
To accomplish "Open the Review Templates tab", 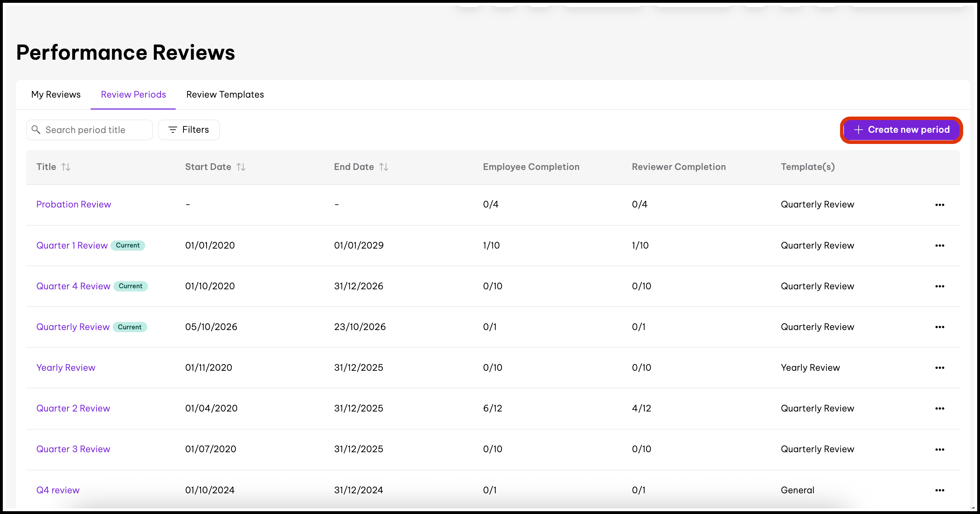I will point(225,94).
